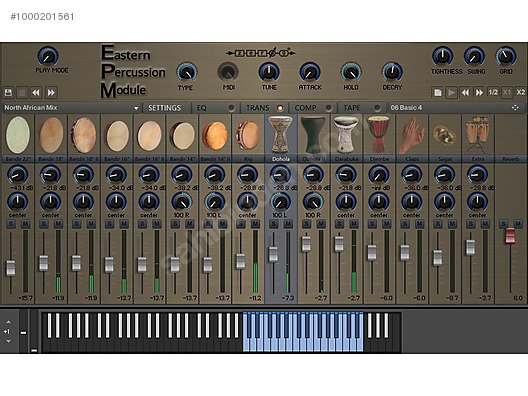Click the Djembe -inf dB send knob
The height and width of the screenshot is (396, 528).
(379, 175)
